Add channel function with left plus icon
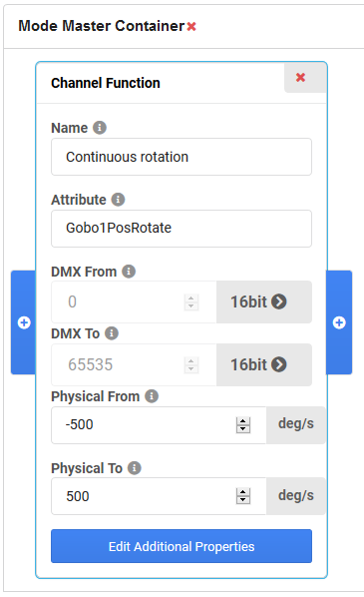The image size is (364, 597). (24, 322)
